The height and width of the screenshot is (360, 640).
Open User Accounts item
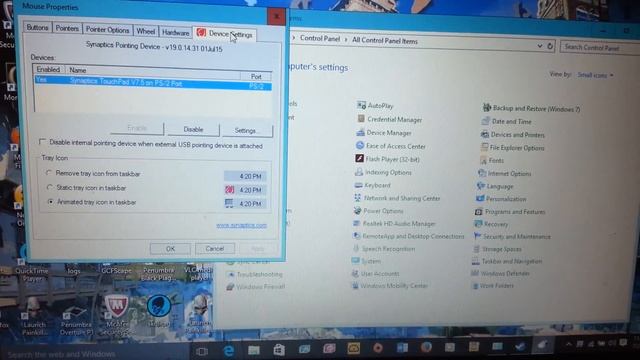[x=376, y=273]
